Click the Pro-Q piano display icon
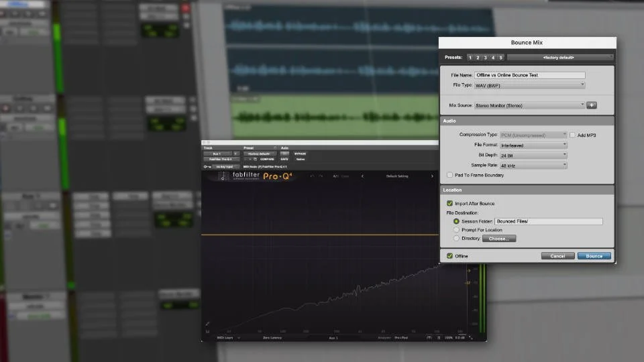644x362 pixels. pos(207,331)
